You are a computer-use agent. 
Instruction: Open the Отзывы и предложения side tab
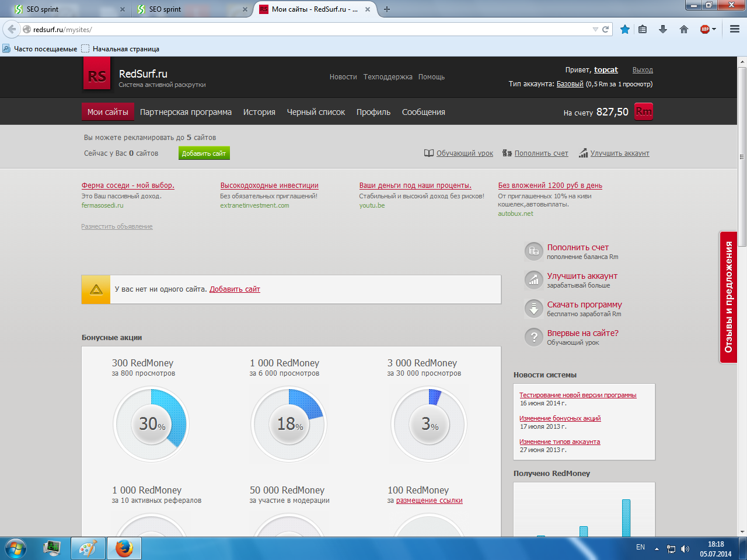click(x=728, y=297)
